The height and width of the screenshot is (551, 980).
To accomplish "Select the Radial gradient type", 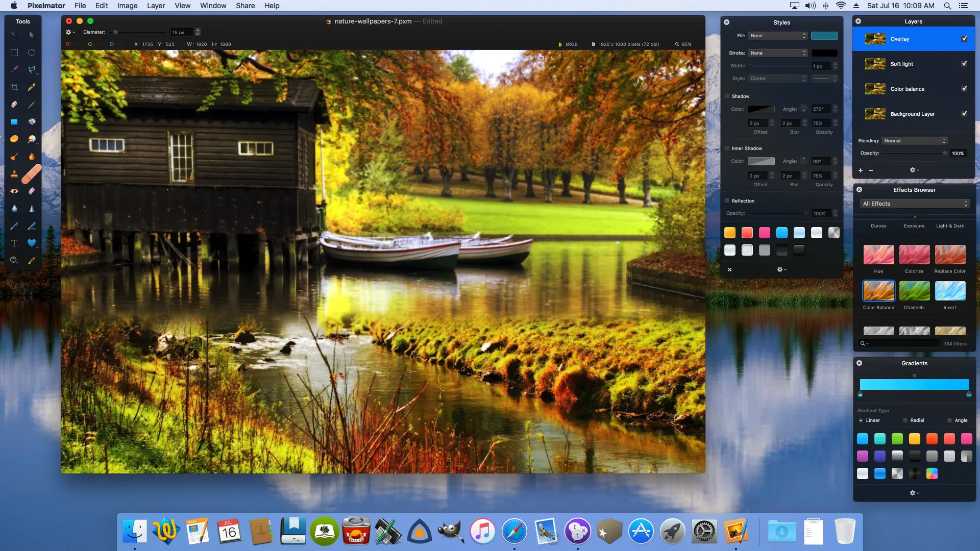I will [905, 420].
